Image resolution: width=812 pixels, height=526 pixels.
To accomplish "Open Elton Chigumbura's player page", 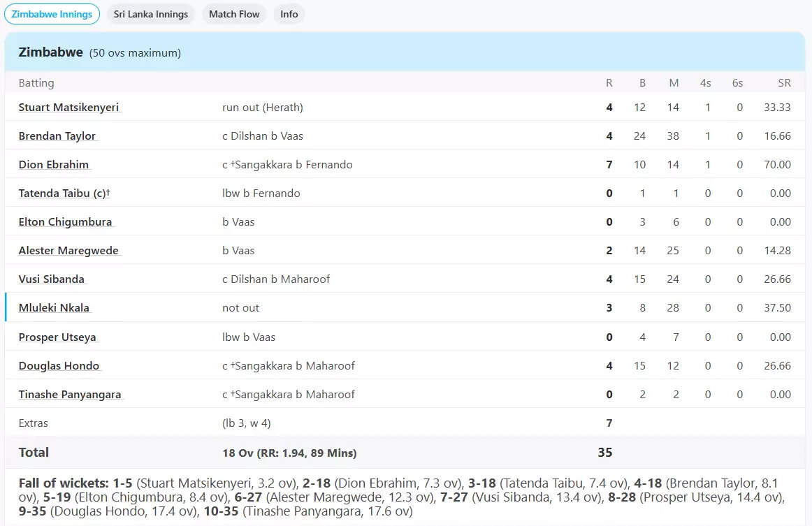I will tap(65, 222).
